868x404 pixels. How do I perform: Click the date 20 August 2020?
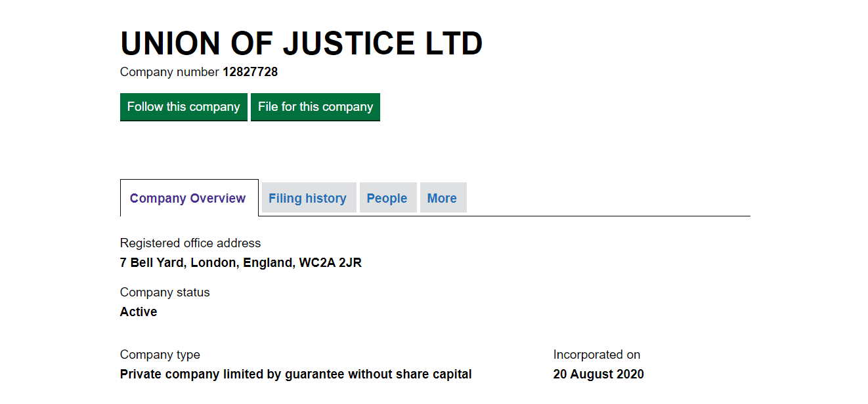(x=599, y=374)
